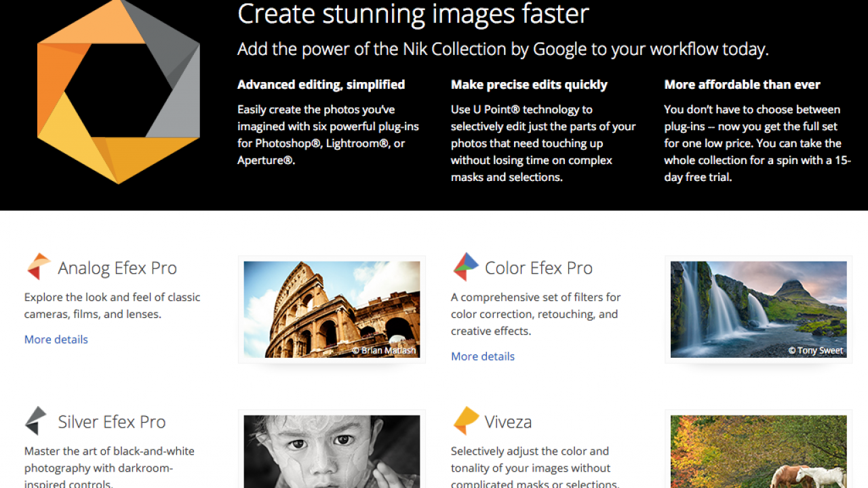Screen dimensions: 868x488
Task: Open More details under Color Efex Pro
Action: [x=483, y=357]
